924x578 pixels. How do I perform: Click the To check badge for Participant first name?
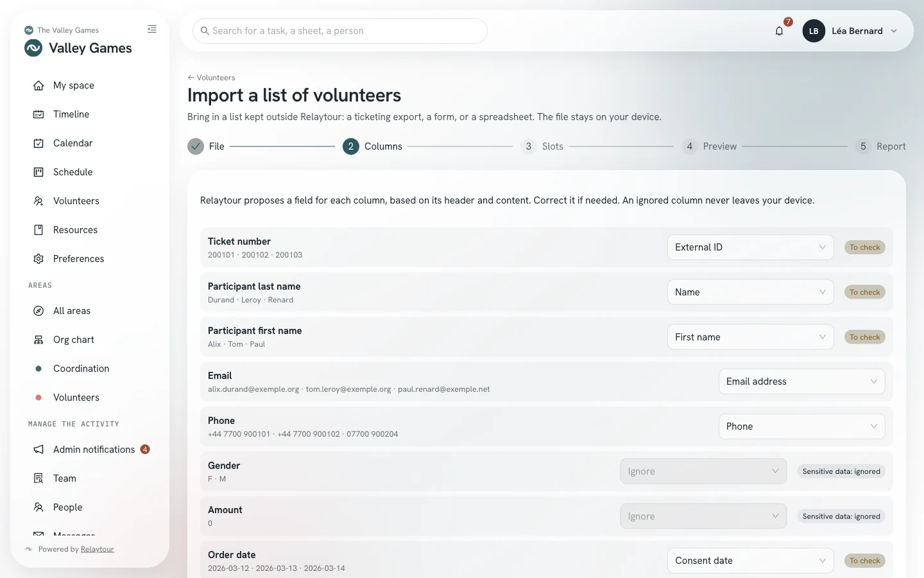pyautogui.click(x=865, y=337)
